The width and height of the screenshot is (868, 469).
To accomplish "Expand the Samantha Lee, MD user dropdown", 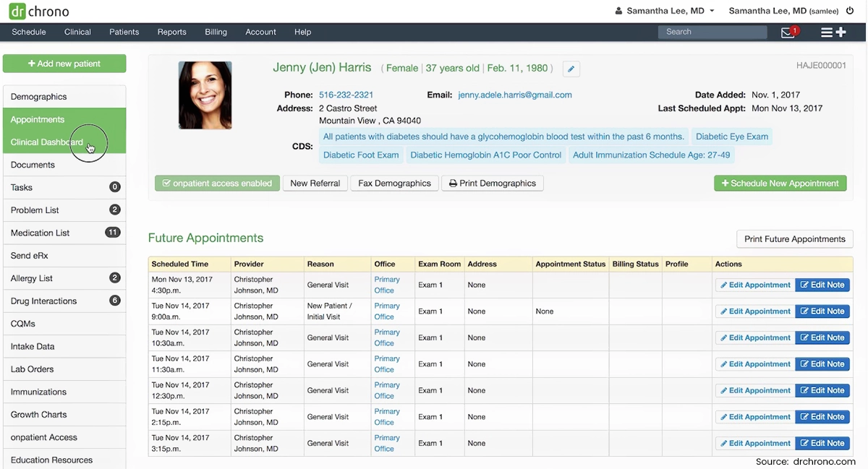I will pyautogui.click(x=665, y=11).
